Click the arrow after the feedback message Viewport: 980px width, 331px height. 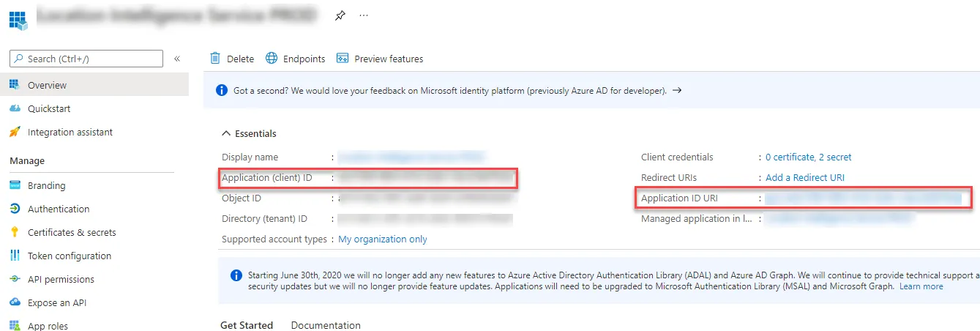(x=677, y=90)
